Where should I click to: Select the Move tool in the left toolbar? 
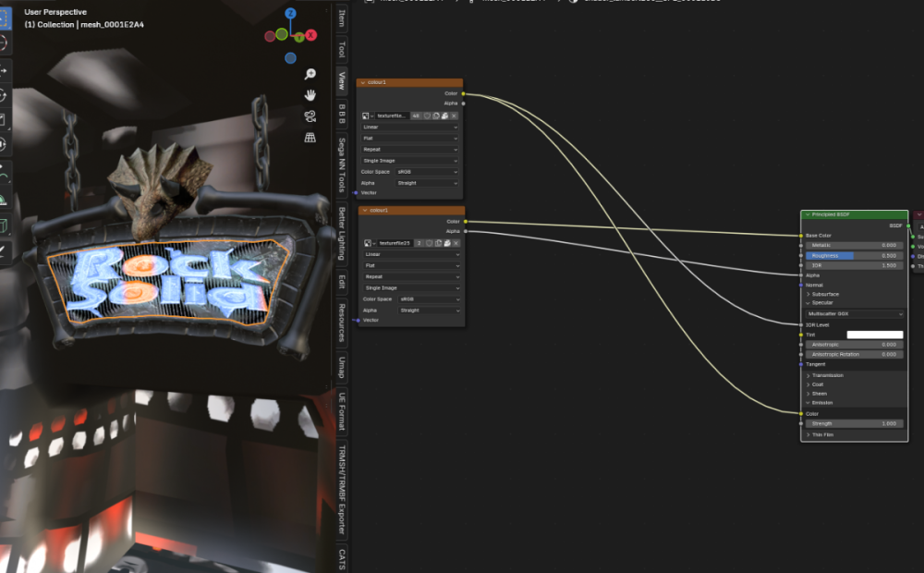[x=4, y=71]
